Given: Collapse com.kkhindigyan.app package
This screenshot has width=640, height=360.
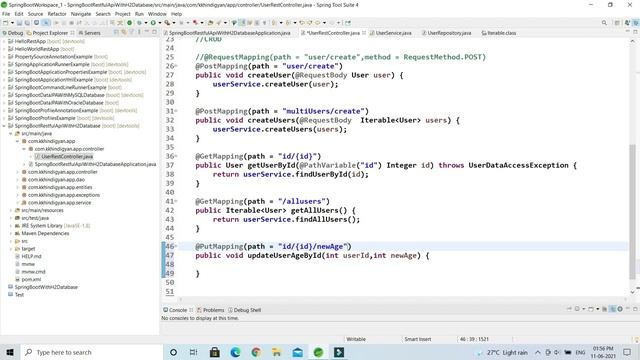Looking at the screenshot, I should tap(17, 141).
